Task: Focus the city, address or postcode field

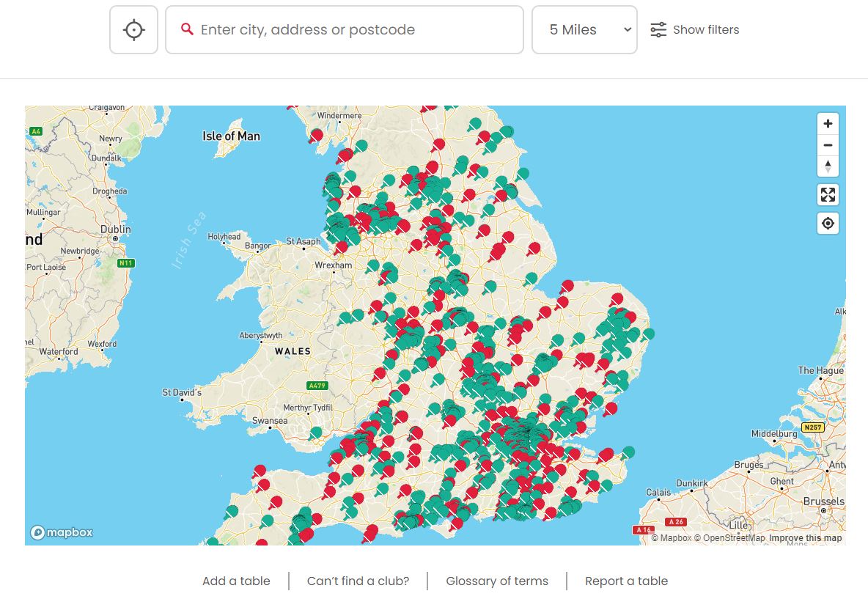Action: (345, 30)
